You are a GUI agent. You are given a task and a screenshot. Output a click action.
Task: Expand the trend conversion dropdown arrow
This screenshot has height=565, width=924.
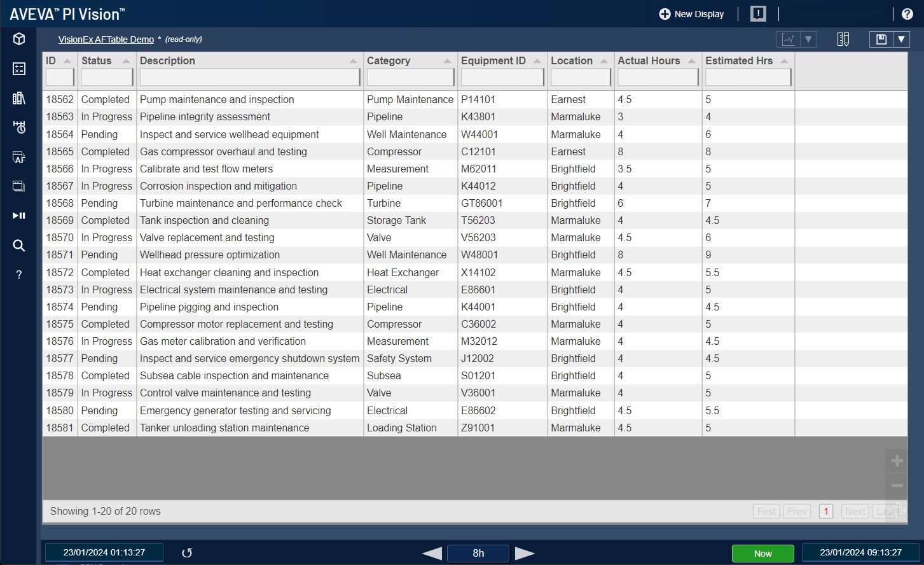tap(808, 39)
